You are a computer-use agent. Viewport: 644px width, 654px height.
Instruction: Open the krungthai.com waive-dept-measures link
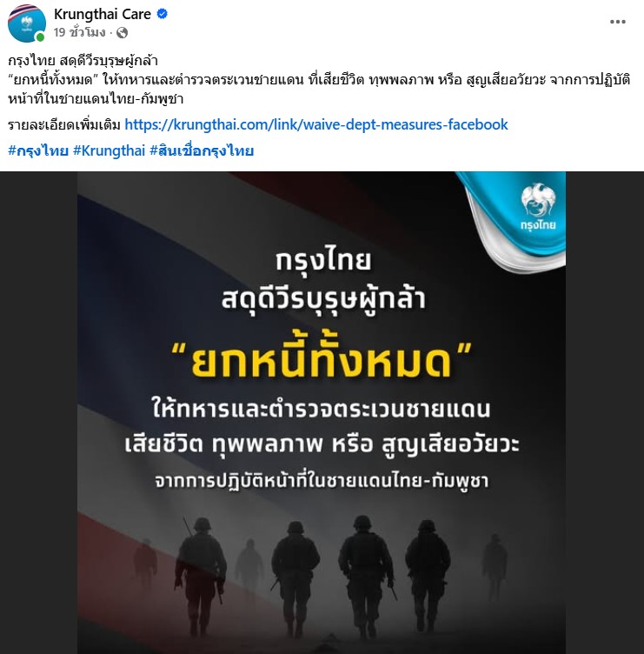[316, 124]
